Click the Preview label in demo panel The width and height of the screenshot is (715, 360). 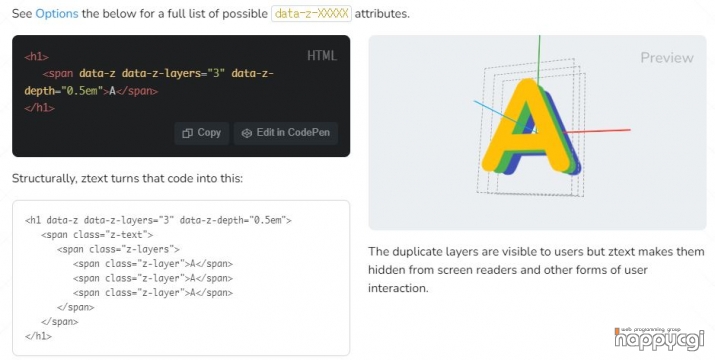(667, 57)
